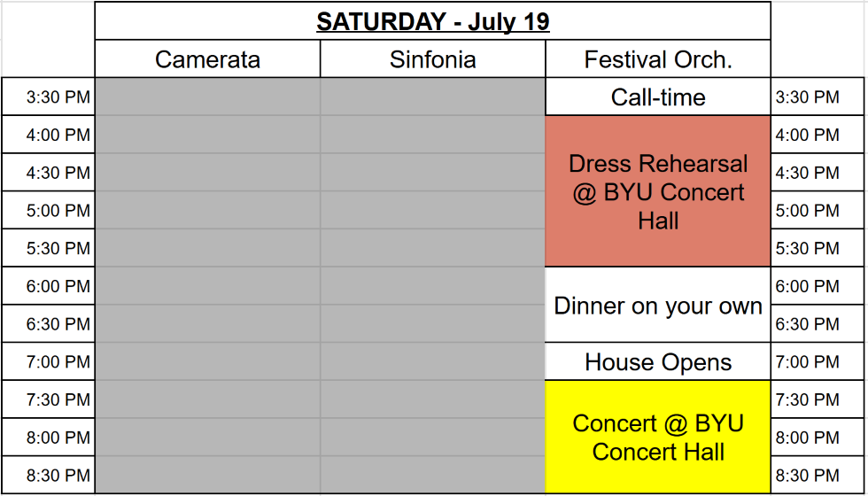The width and height of the screenshot is (868, 496).
Task: Select the left 3:30 PM time cell
Action: pos(48,97)
